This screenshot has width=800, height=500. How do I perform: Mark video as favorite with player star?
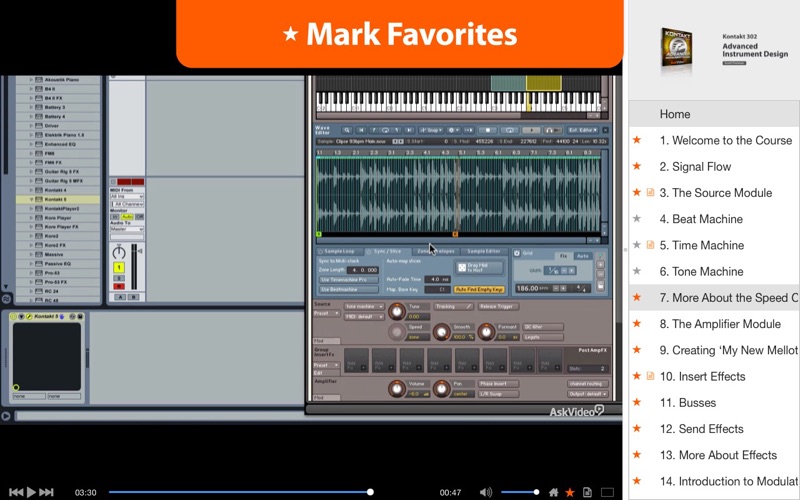pyautogui.click(x=570, y=492)
